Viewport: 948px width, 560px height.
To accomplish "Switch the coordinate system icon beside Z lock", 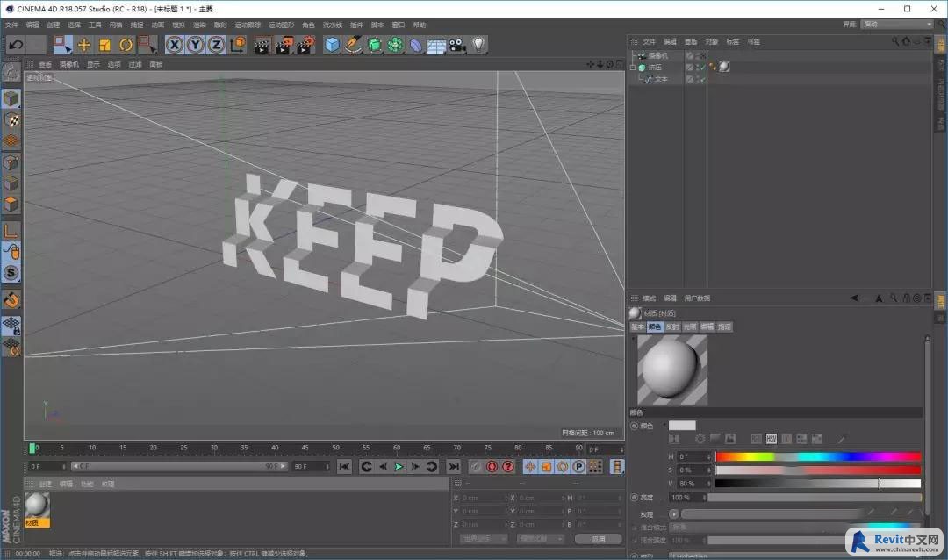I will click(238, 45).
